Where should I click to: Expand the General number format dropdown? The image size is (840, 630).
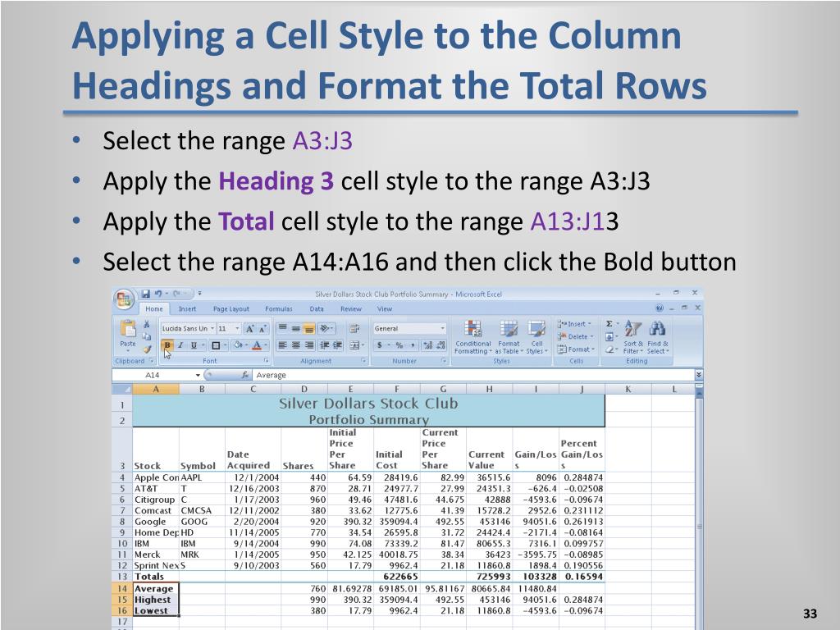coord(443,328)
